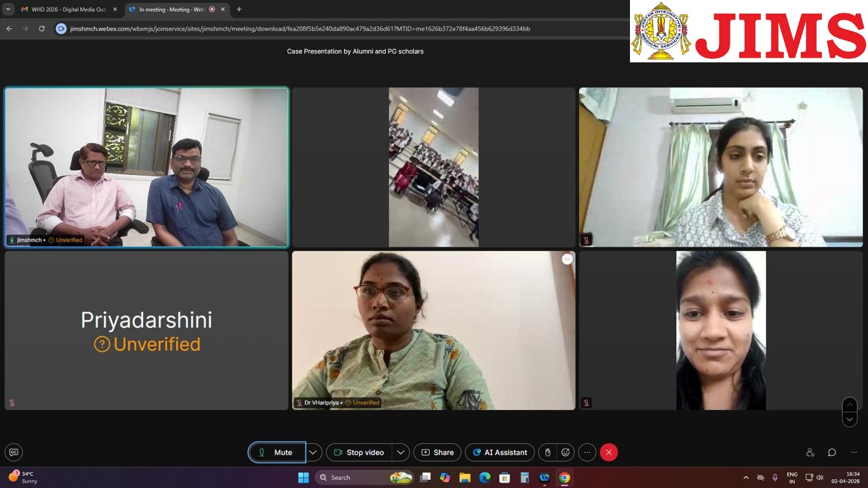Screen dimensions: 868x488
Task: Click the Windows Start button
Action: [x=303, y=477]
